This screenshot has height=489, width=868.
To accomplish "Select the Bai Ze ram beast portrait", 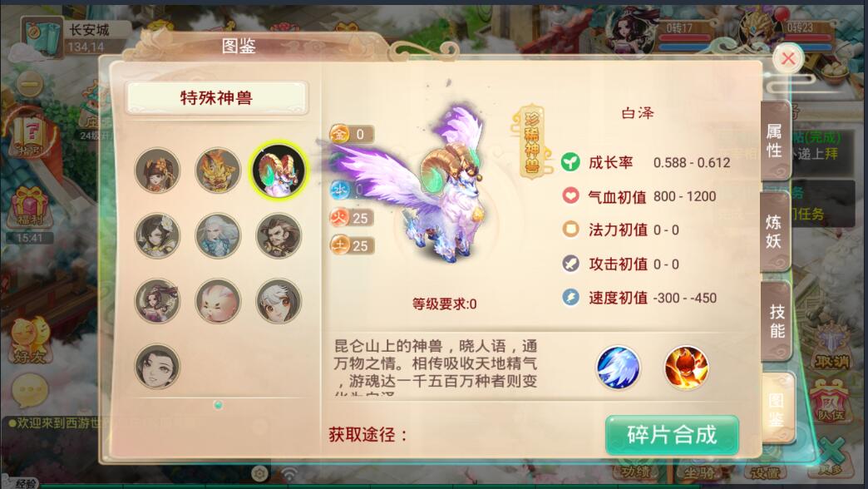I will click(278, 170).
